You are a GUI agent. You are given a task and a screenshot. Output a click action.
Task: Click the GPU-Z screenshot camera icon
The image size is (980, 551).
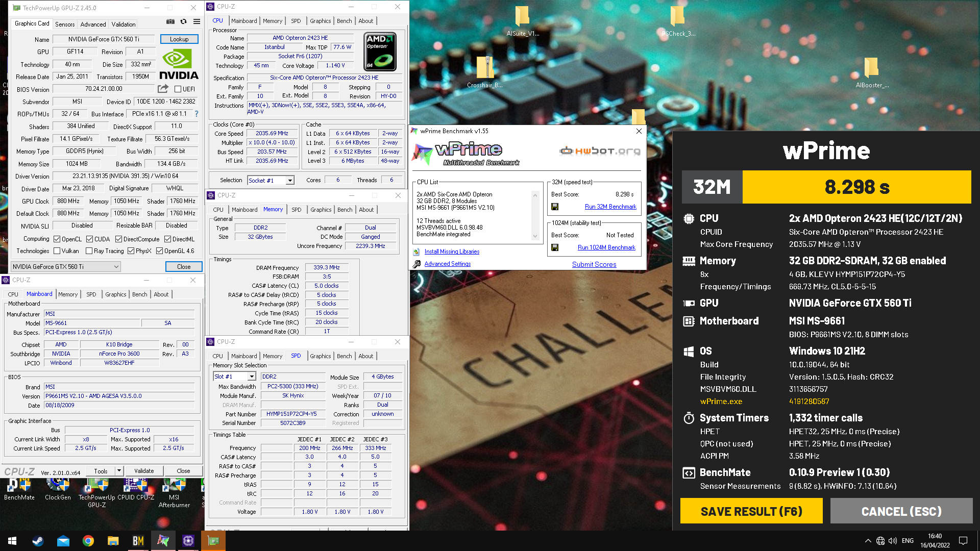click(170, 22)
